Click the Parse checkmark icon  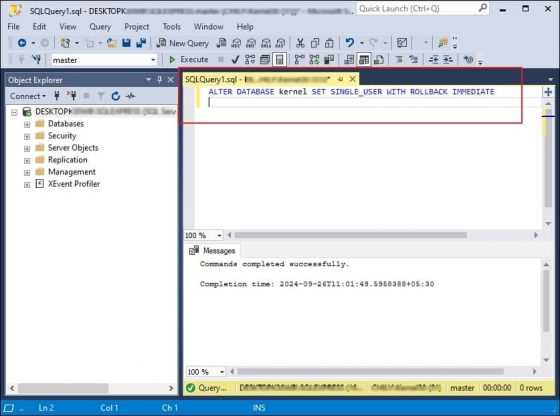click(x=235, y=60)
